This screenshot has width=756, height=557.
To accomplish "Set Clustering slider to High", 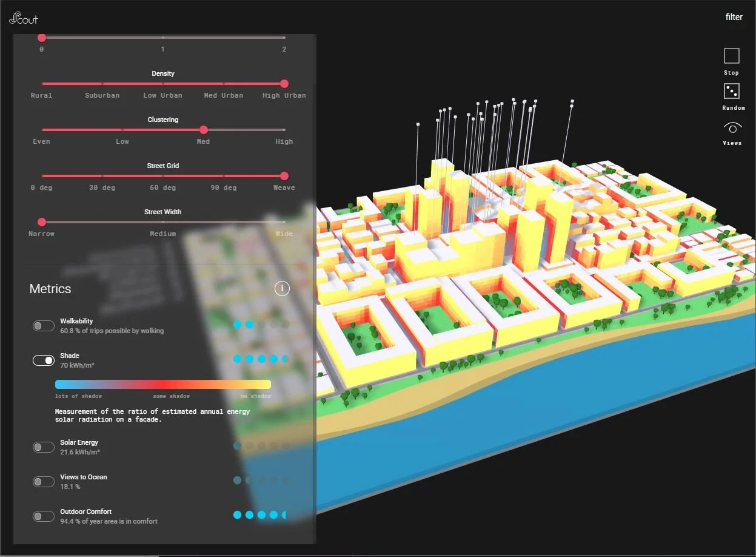I will tap(284, 130).
